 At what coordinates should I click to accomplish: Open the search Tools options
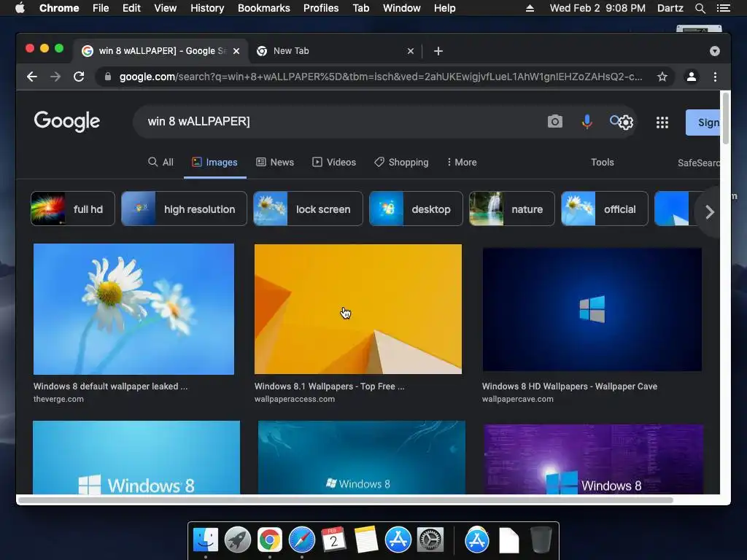point(602,163)
